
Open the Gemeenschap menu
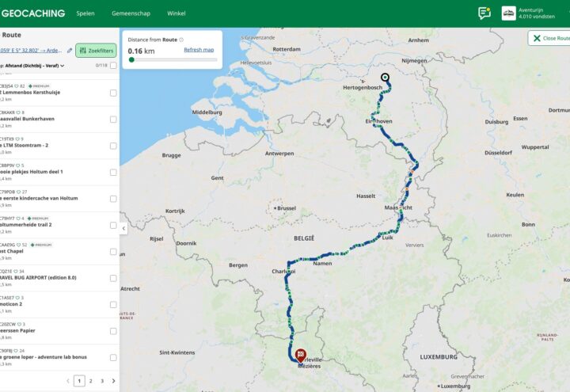[131, 13]
